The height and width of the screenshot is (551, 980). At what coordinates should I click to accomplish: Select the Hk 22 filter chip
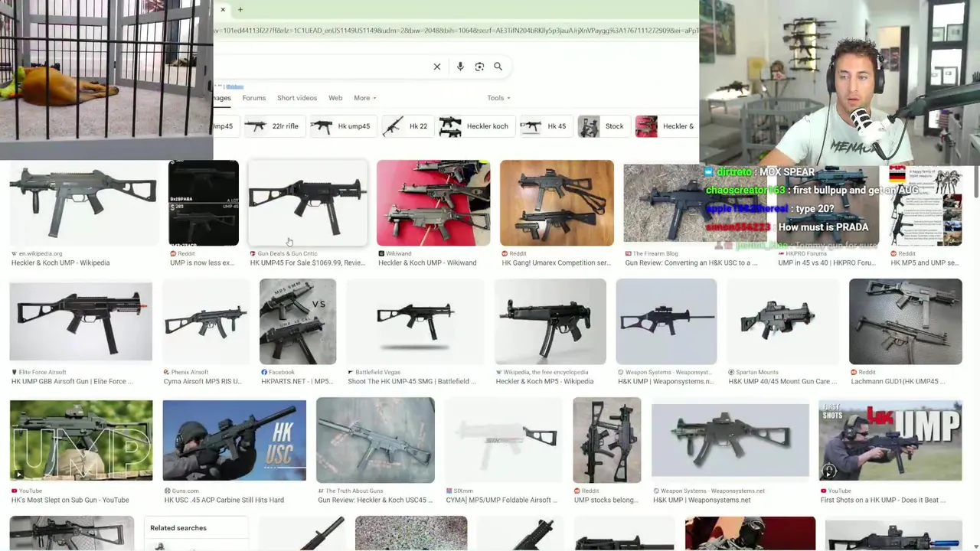coord(407,126)
